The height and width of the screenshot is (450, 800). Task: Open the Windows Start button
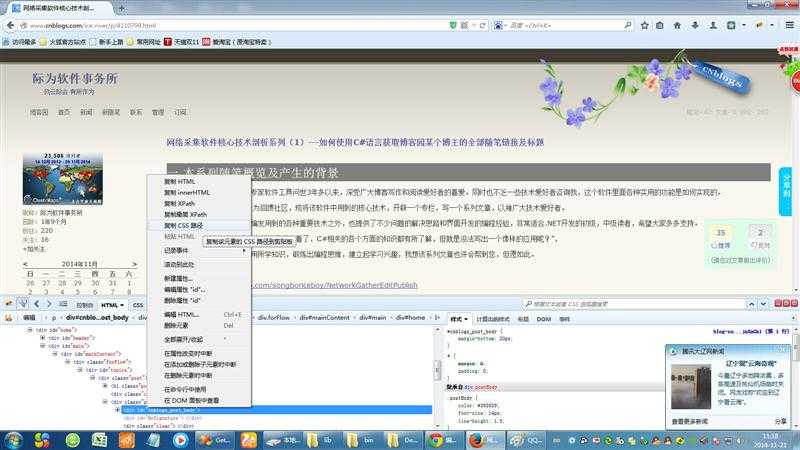click(x=13, y=440)
